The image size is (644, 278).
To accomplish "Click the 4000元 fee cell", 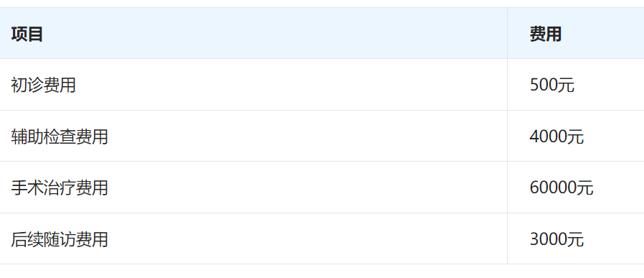I will 557,136.
